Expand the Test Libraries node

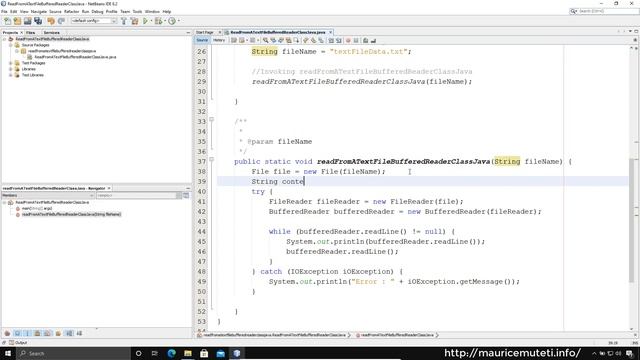[x=11, y=75]
